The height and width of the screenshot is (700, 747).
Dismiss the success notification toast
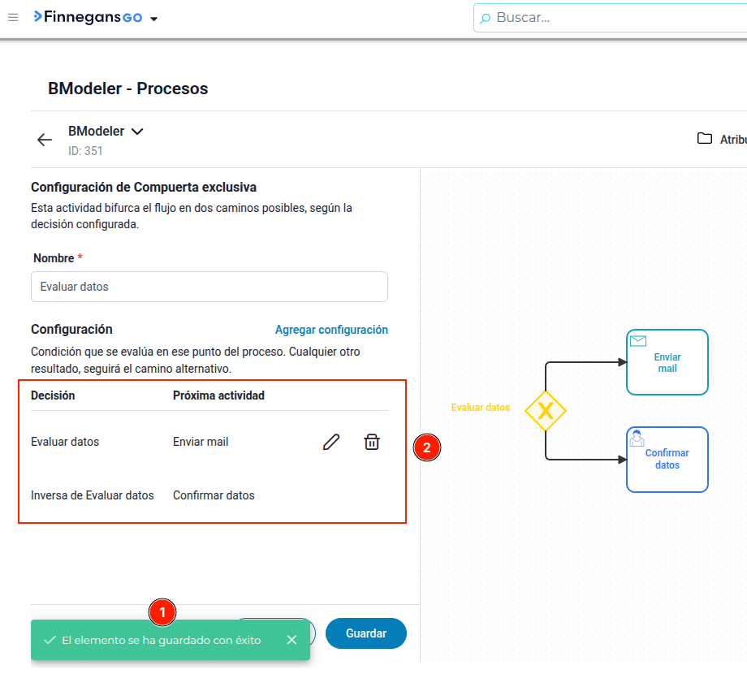coord(292,640)
